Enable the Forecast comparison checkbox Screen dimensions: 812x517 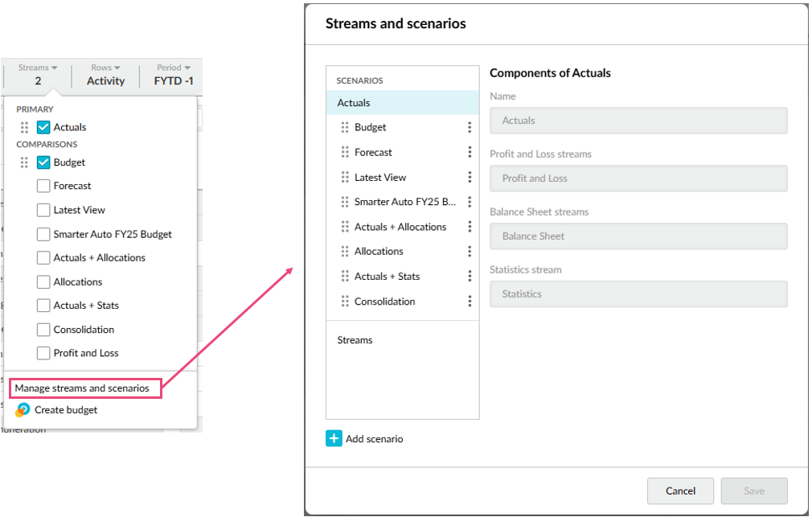[x=43, y=186]
